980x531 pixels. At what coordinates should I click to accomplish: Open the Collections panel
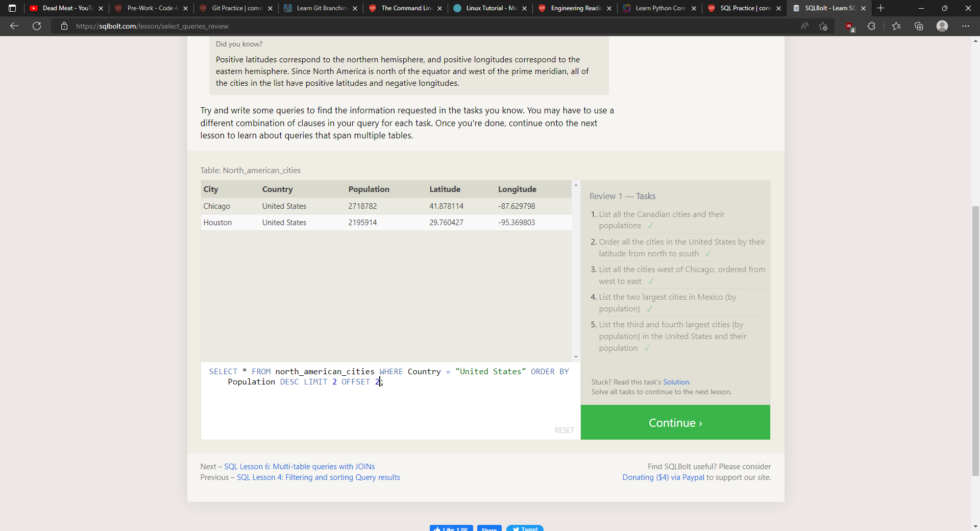coord(919,26)
